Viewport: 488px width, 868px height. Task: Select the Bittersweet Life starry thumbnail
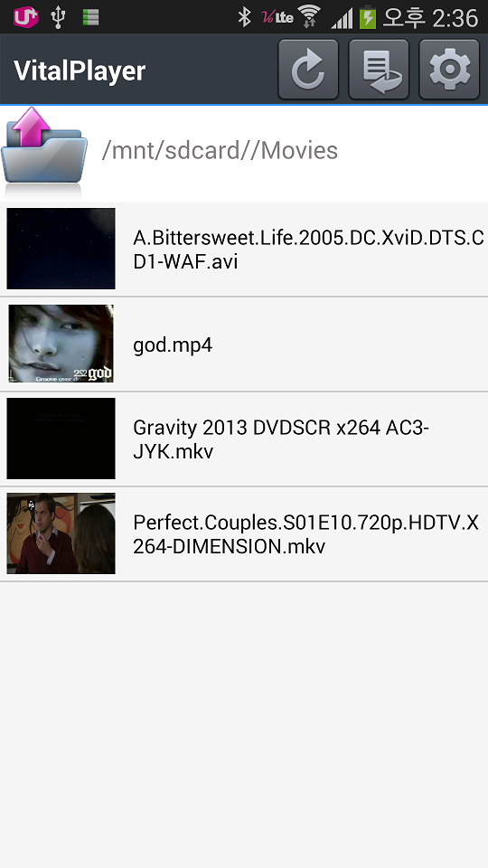[x=61, y=249]
